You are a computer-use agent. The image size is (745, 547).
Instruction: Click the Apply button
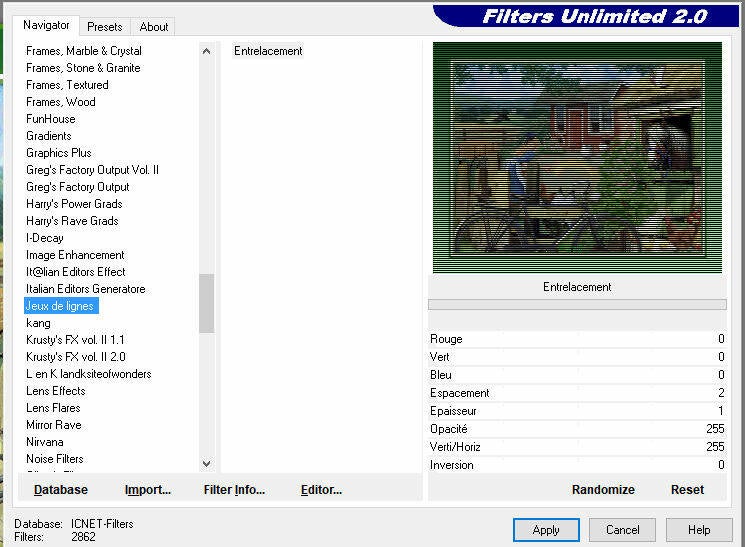tap(546, 530)
